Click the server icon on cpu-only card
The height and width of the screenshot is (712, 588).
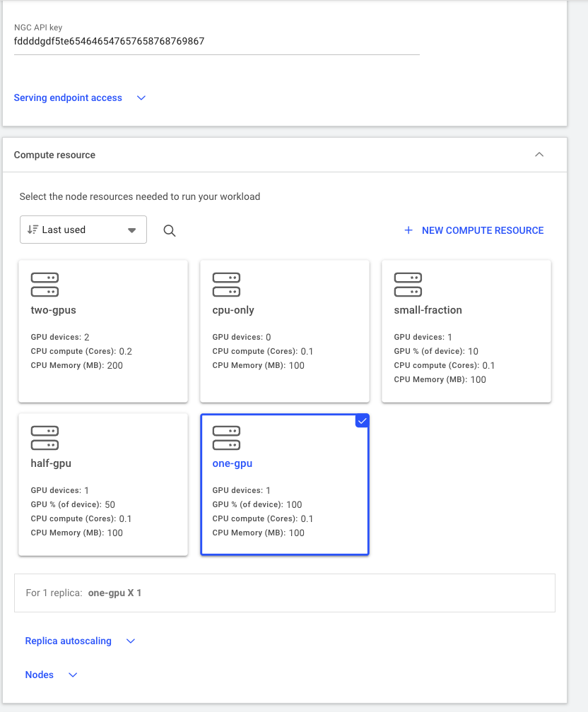pos(226,285)
